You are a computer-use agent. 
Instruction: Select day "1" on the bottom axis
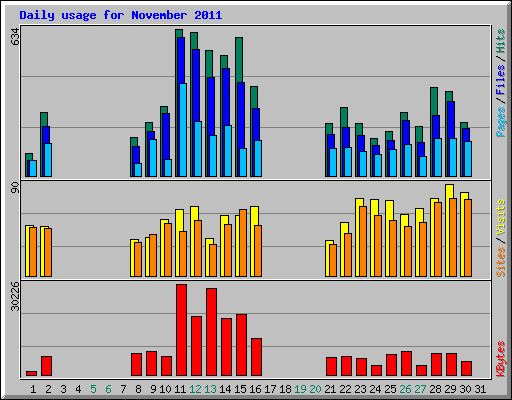click(33, 389)
